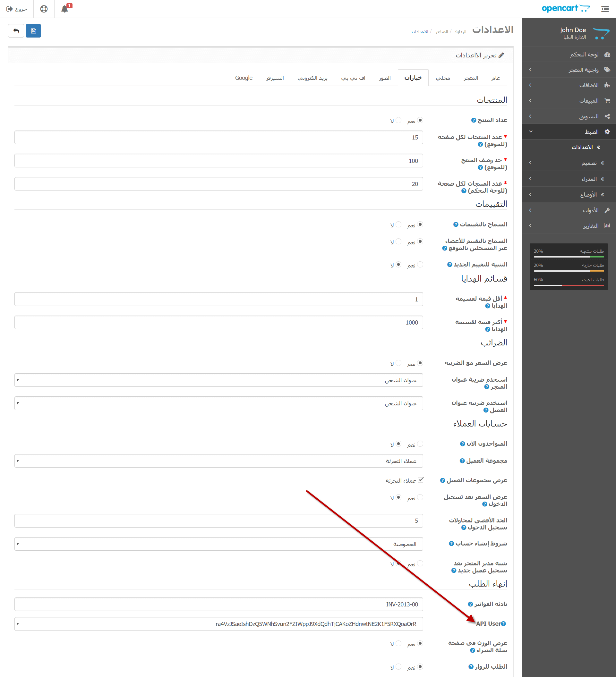Click the blue save floppy icon button
Image resolution: width=616 pixels, height=677 pixels.
(33, 31)
